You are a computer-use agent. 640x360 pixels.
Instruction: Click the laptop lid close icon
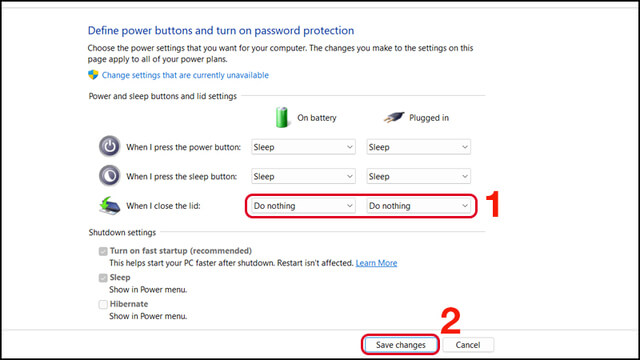point(109,205)
